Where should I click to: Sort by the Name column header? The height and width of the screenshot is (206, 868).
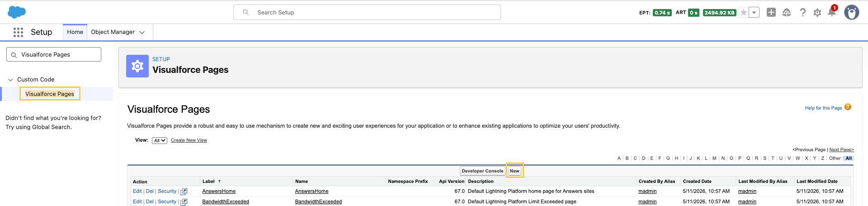point(302,181)
